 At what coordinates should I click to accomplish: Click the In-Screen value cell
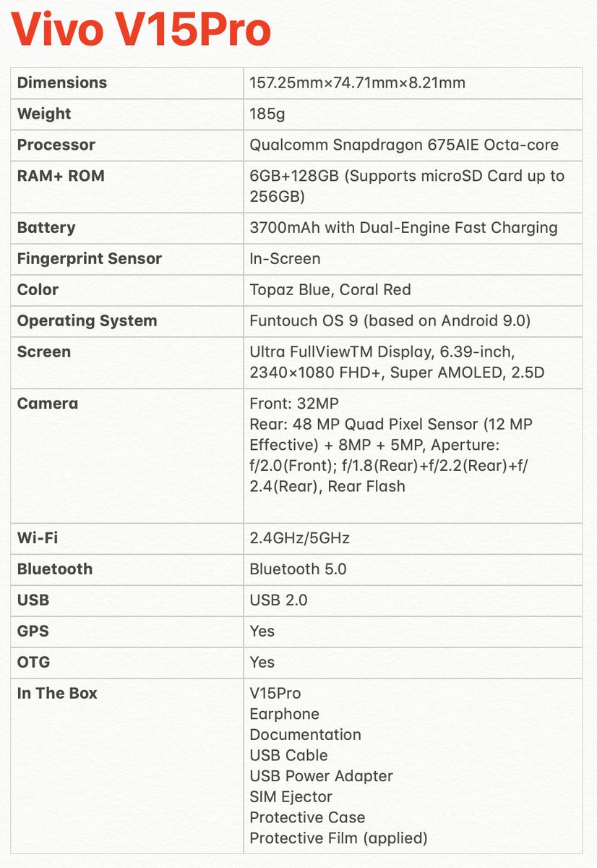click(285, 258)
